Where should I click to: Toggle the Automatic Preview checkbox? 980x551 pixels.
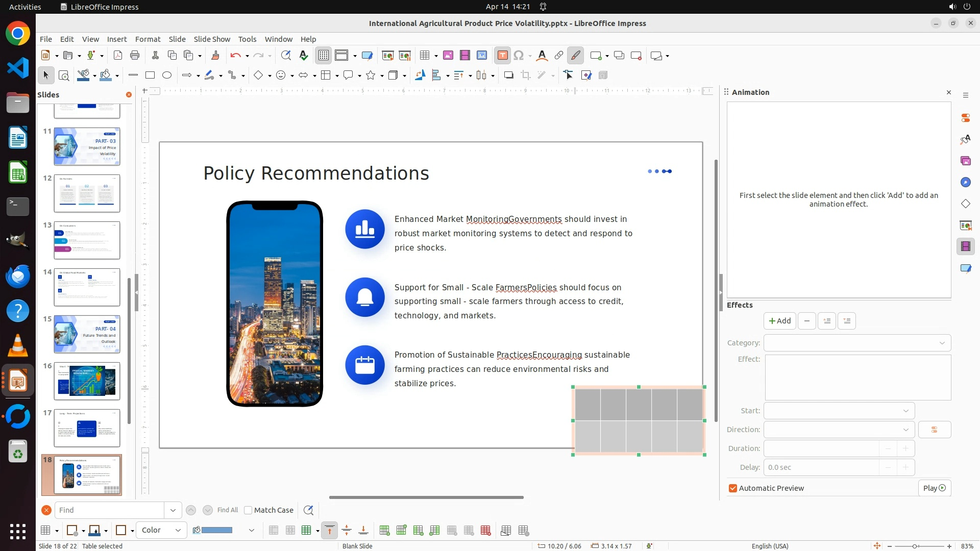(733, 488)
